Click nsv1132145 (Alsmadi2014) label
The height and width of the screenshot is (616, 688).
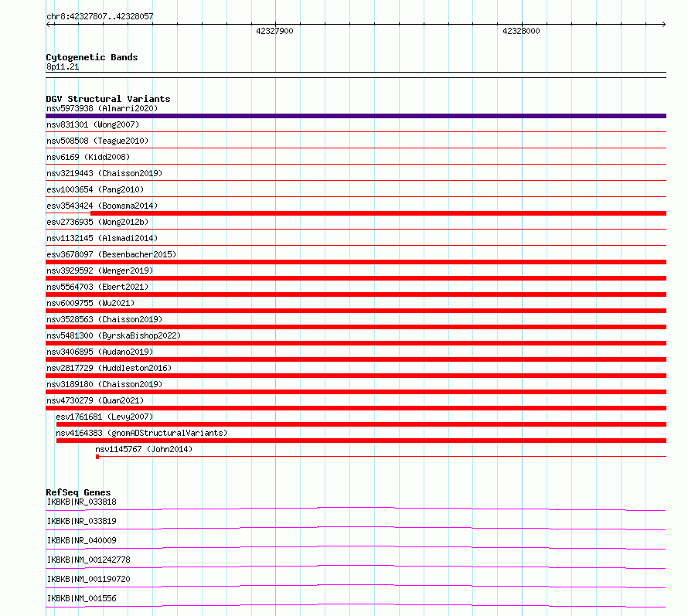(102, 238)
